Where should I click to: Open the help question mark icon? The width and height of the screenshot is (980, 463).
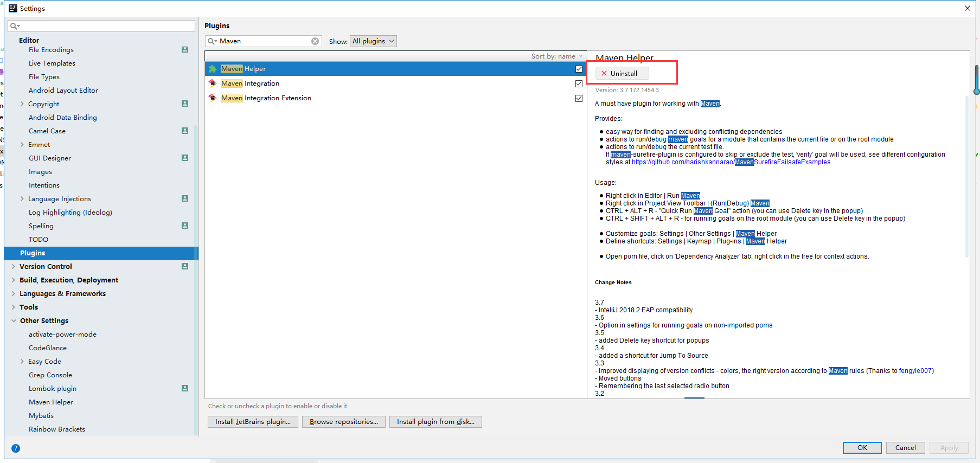(16, 448)
